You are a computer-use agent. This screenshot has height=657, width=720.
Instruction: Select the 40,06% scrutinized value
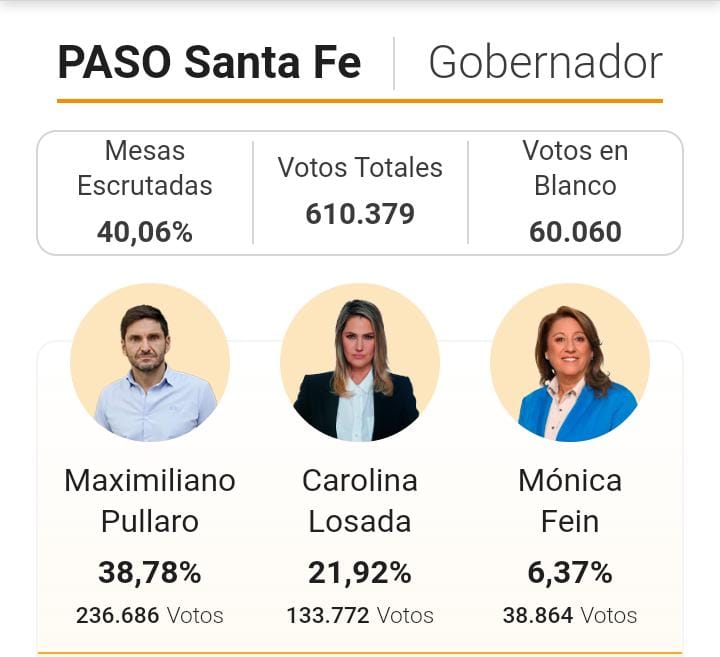tap(145, 232)
